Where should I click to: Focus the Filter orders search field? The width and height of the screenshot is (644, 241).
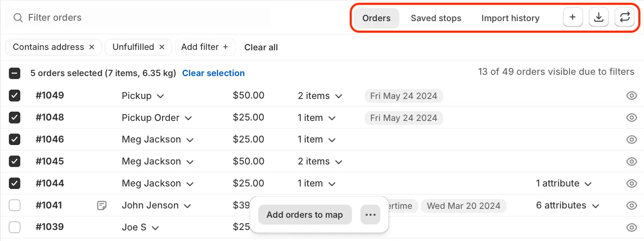pyautogui.click(x=142, y=18)
